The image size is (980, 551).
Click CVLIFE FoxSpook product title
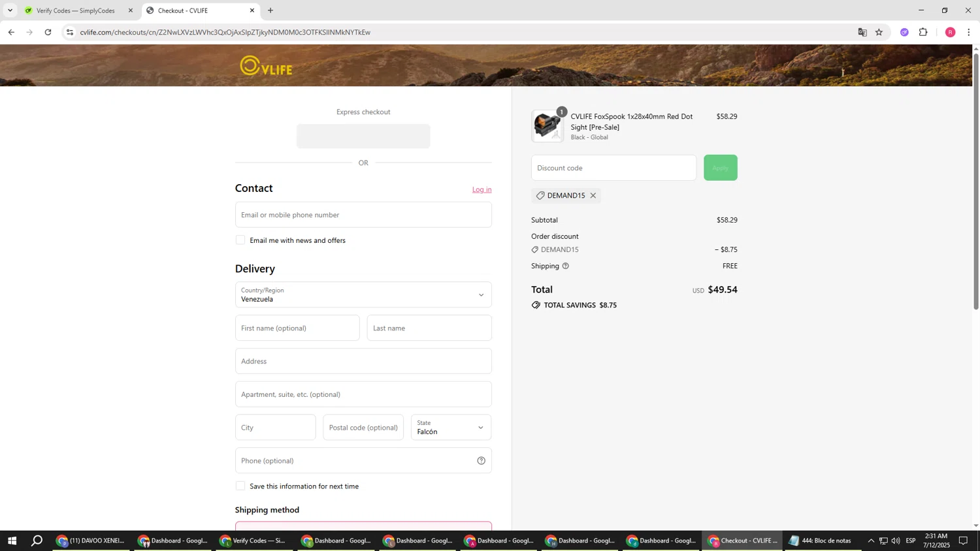point(631,121)
